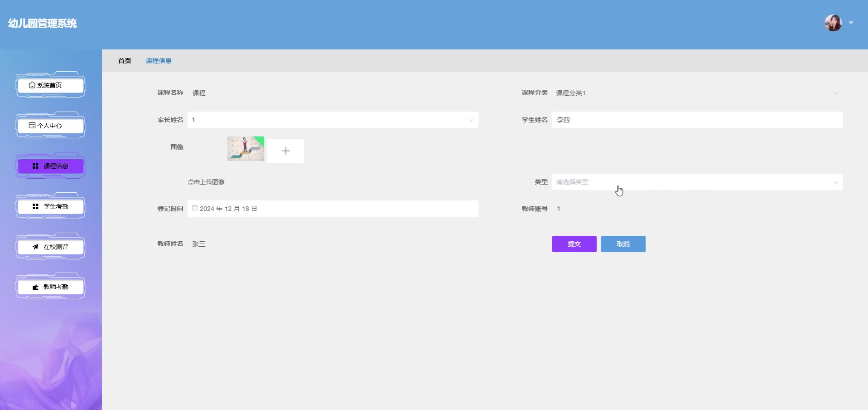This screenshot has width=868, height=410.
Task: Click the user avatar in header
Action: tap(833, 23)
